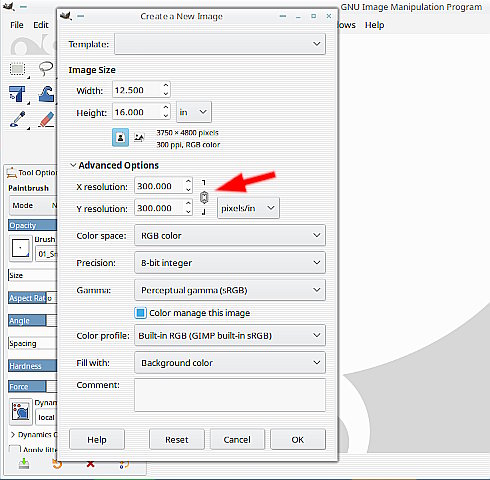The width and height of the screenshot is (490, 480).
Task: Click the Comment text field
Action: (x=230, y=395)
